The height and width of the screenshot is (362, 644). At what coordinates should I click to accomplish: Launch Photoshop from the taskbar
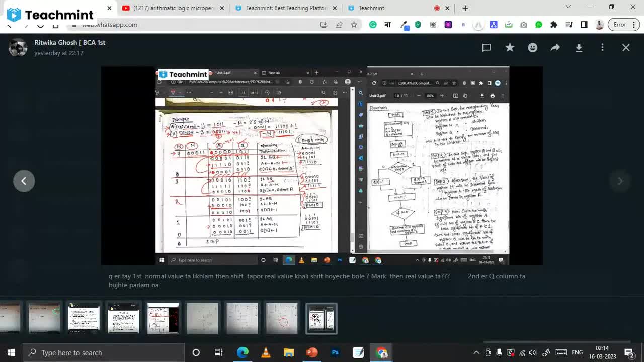point(335,352)
